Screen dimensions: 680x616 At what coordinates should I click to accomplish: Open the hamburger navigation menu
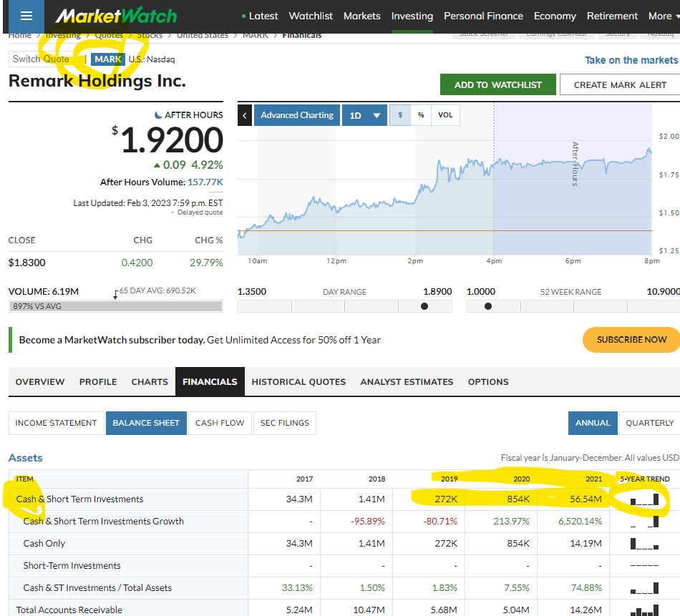coord(26,16)
